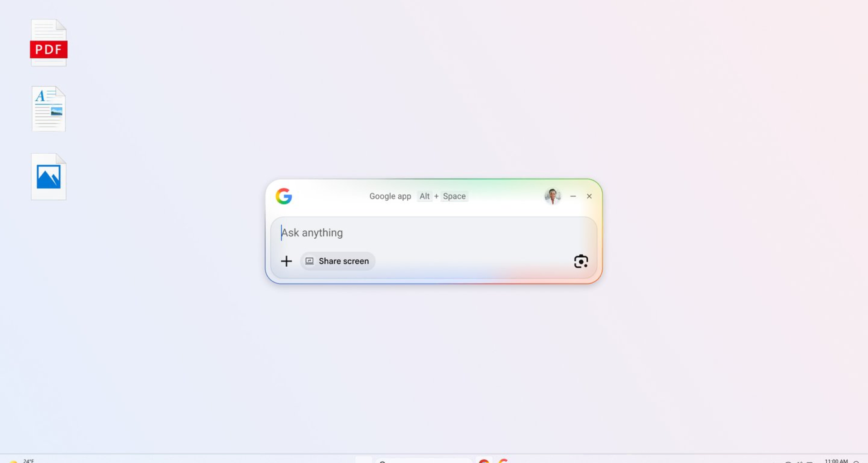Click the Google G logo
The height and width of the screenshot is (463, 868).
point(284,196)
